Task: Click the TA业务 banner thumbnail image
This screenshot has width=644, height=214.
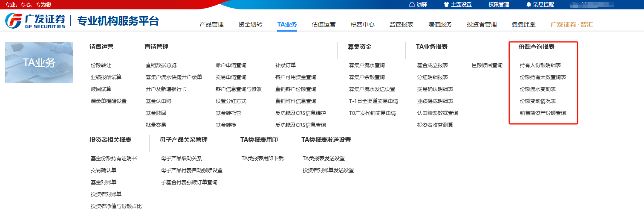Action: coord(39,62)
